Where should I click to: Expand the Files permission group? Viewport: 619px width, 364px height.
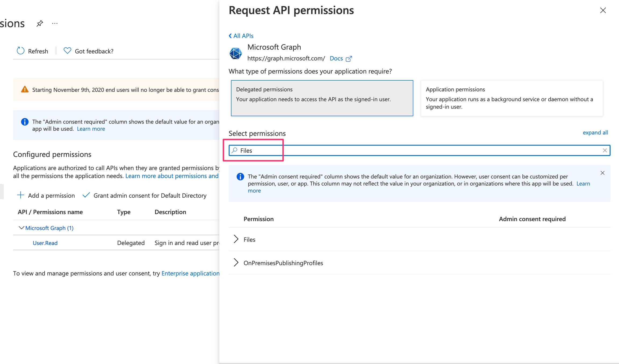236,239
